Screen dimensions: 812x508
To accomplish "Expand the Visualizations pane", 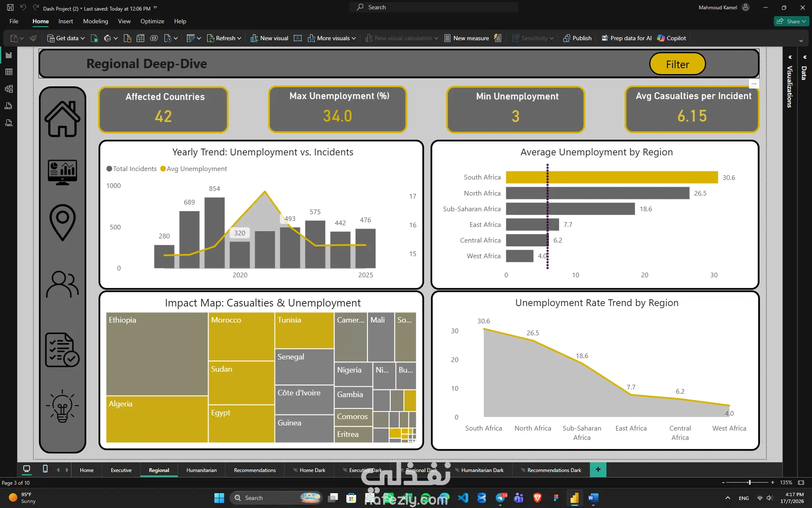I will pos(790,57).
